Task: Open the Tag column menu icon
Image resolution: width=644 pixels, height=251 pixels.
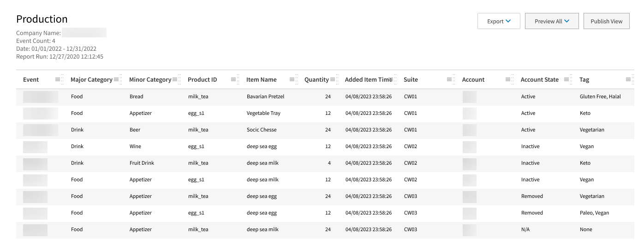Action: pyautogui.click(x=628, y=80)
